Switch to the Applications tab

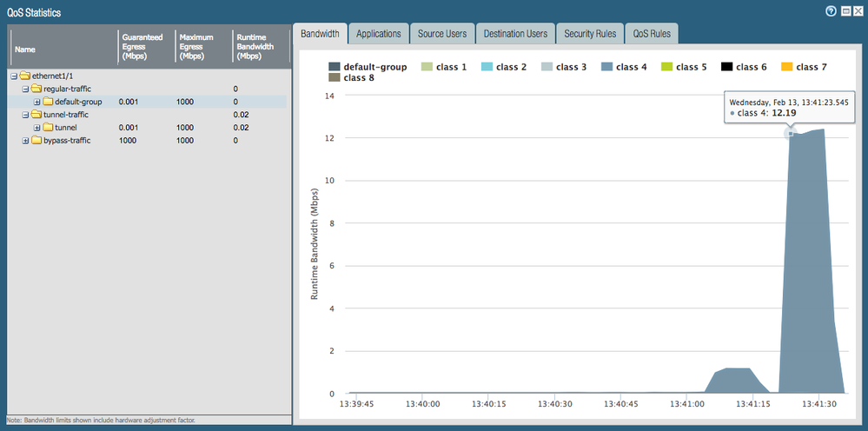[x=378, y=34]
